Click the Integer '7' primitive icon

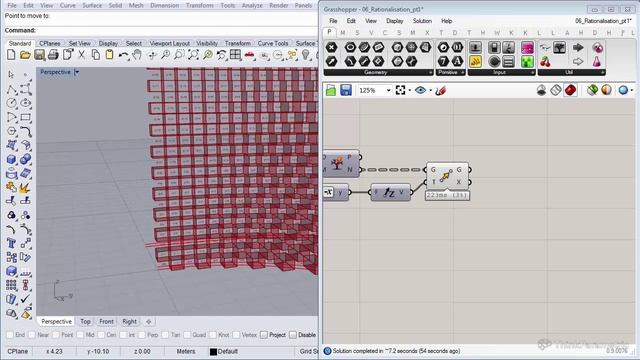point(443,61)
